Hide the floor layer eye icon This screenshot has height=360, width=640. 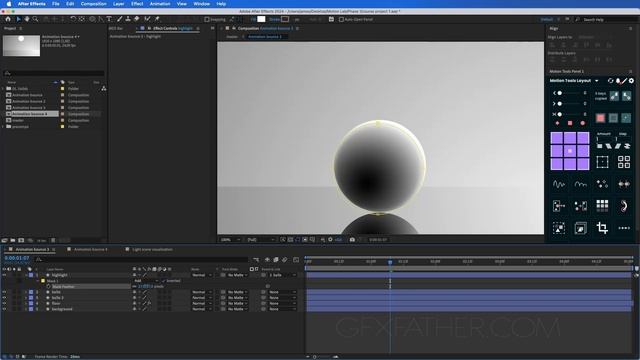(4, 304)
